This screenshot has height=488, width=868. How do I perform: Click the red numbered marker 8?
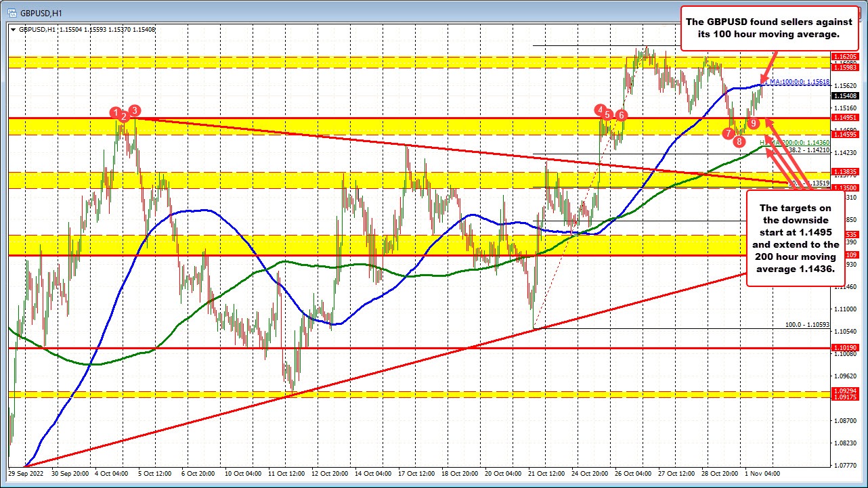pos(739,141)
